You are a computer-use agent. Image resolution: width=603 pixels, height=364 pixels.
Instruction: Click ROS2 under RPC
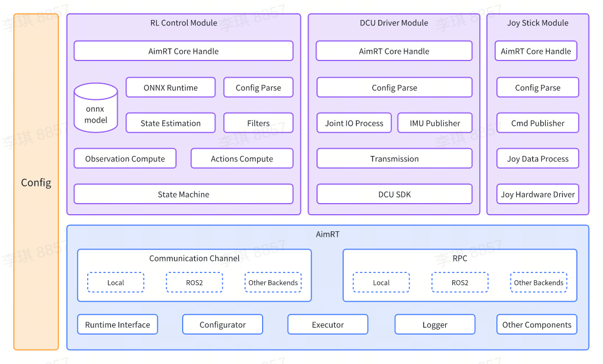coord(460,282)
